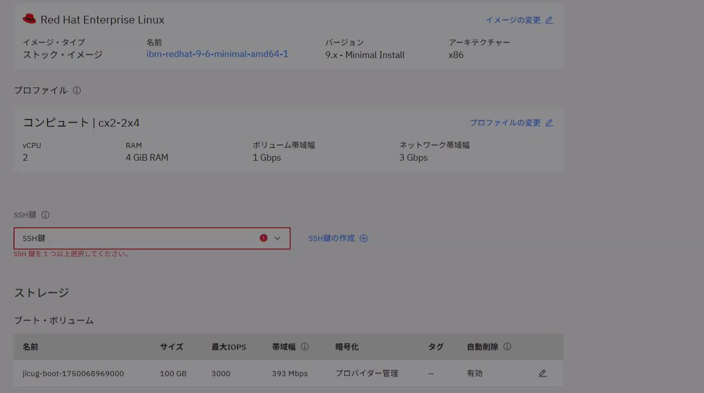The width and height of the screenshot is (704, 393).
Task: Click the 3000 IOPS value
Action: (x=221, y=373)
